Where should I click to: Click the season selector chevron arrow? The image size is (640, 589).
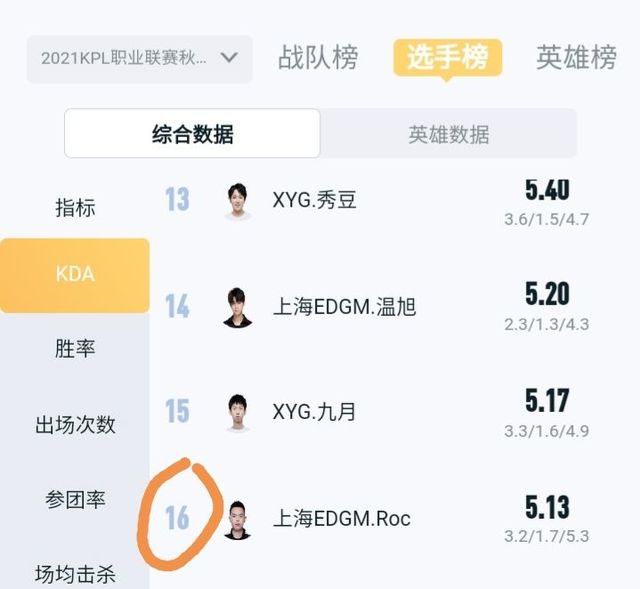click(x=229, y=57)
